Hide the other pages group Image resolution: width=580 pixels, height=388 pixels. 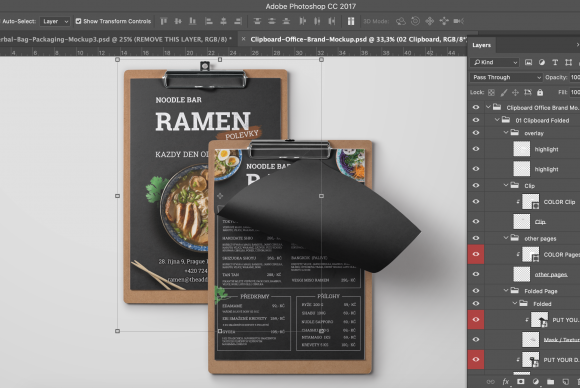pos(476,238)
